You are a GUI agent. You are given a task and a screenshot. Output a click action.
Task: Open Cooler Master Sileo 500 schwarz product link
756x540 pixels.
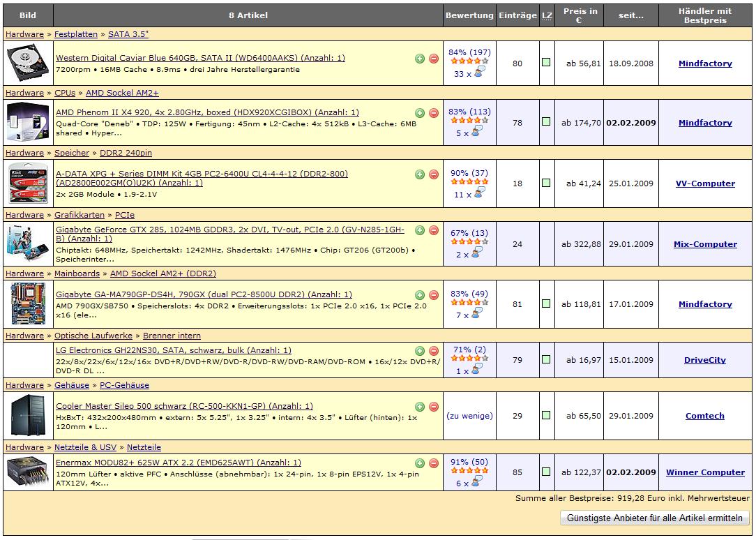[184, 406]
